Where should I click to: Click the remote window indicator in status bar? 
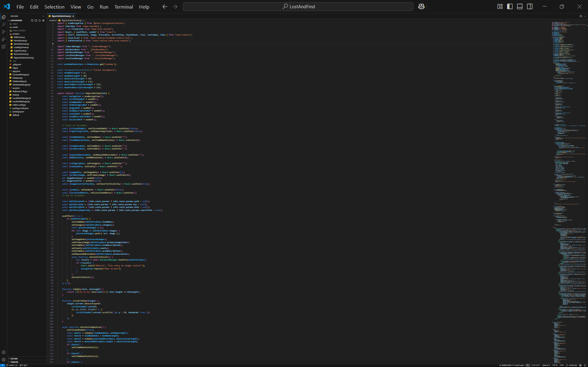(x=2, y=365)
